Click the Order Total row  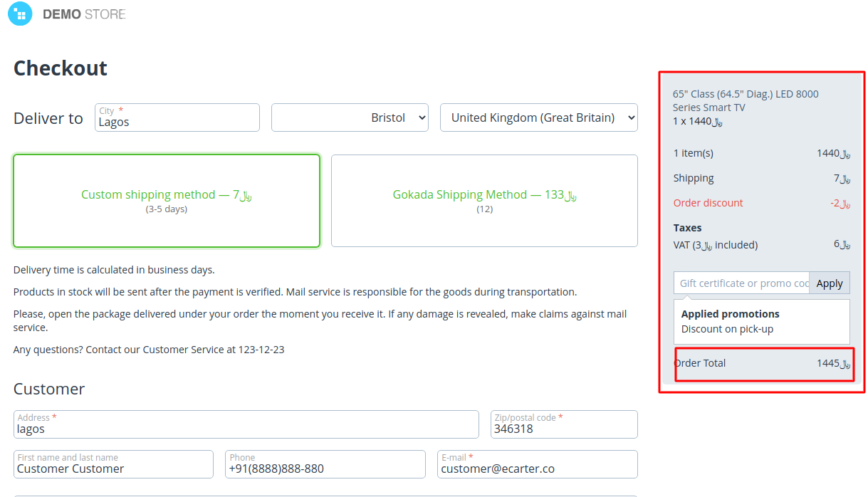click(x=762, y=363)
